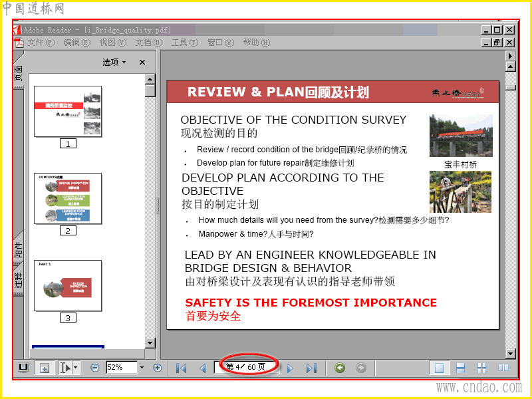
Task: Jump to the last page
Action: 311,368
